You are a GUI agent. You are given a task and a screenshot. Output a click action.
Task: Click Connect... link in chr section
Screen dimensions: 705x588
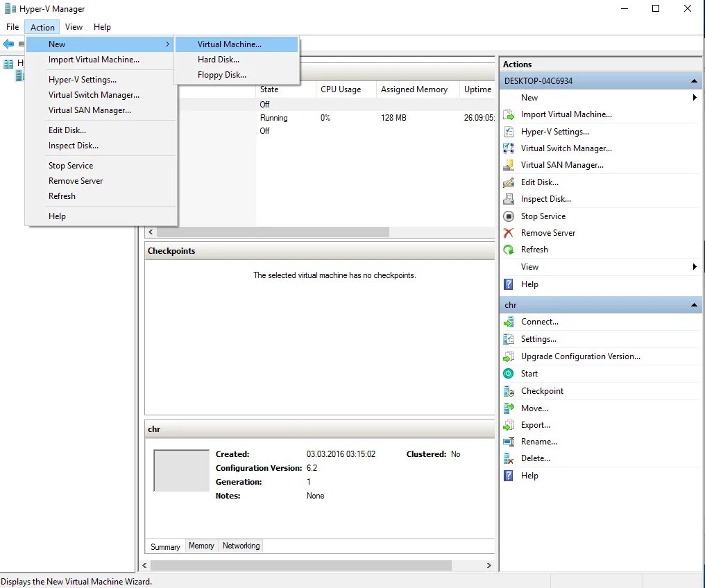tap(540, 322)
